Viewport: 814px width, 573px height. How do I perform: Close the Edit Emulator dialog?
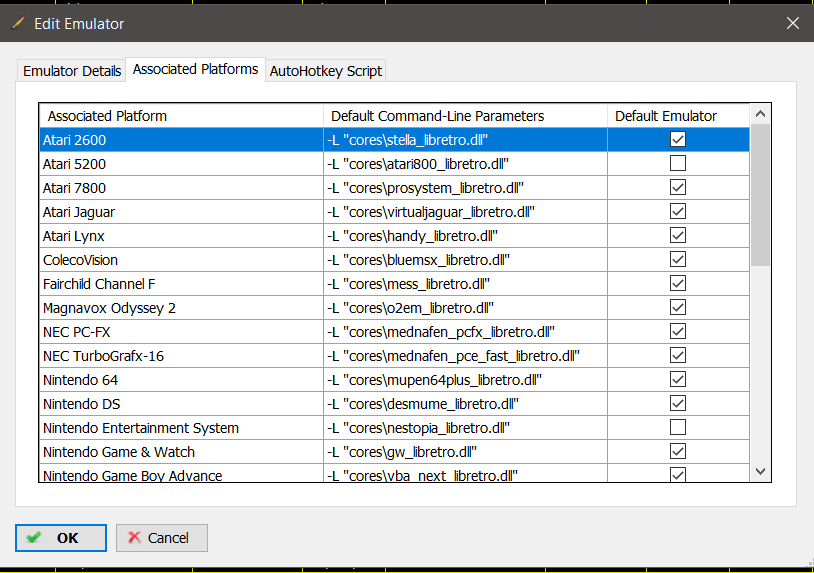tap(792, 23)
